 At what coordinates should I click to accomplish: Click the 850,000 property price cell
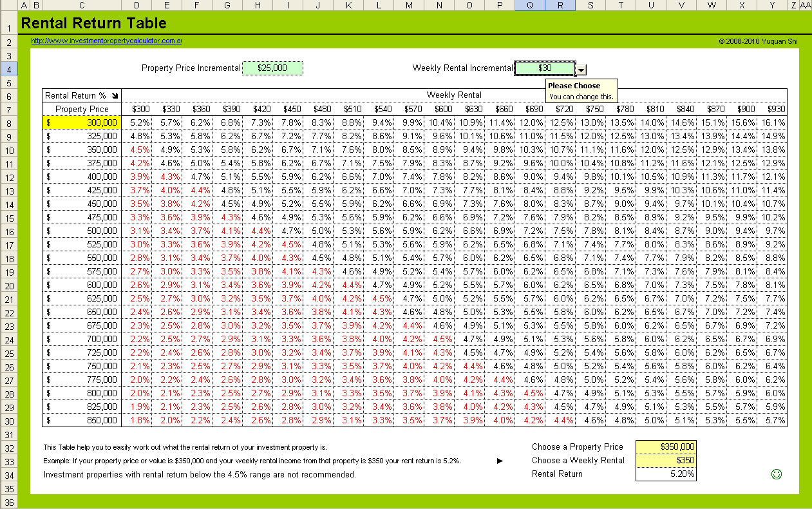tap(82, 420)
